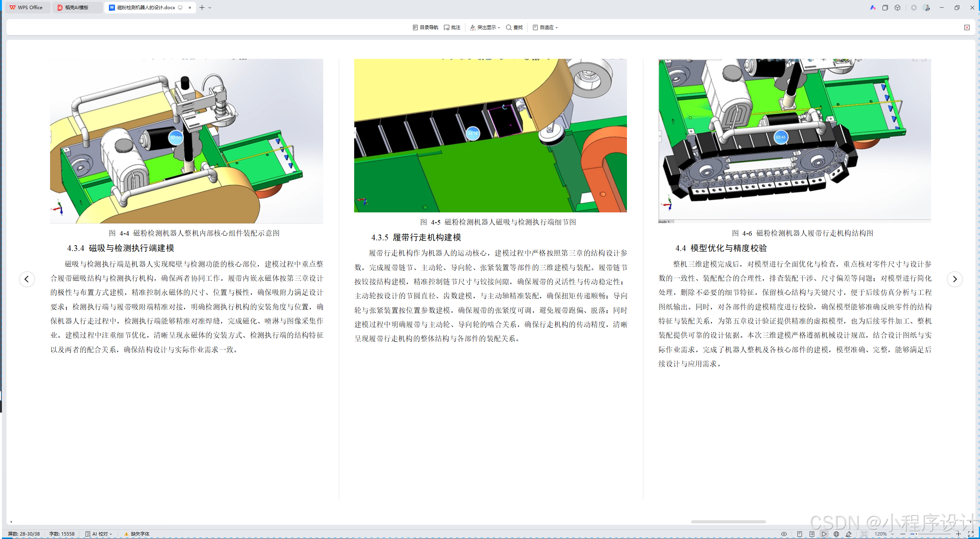Expand the 自适应 fit mode dropdown
980x539 pixels.
[545, 28]
